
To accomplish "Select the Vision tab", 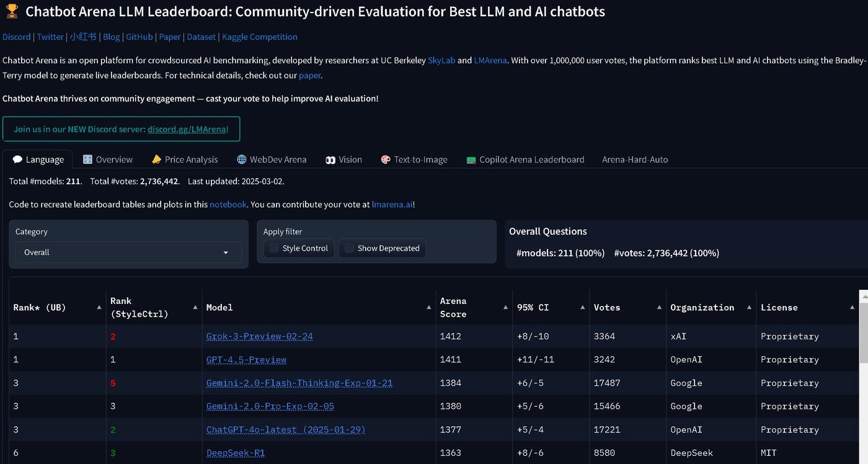I will point(343,159).
